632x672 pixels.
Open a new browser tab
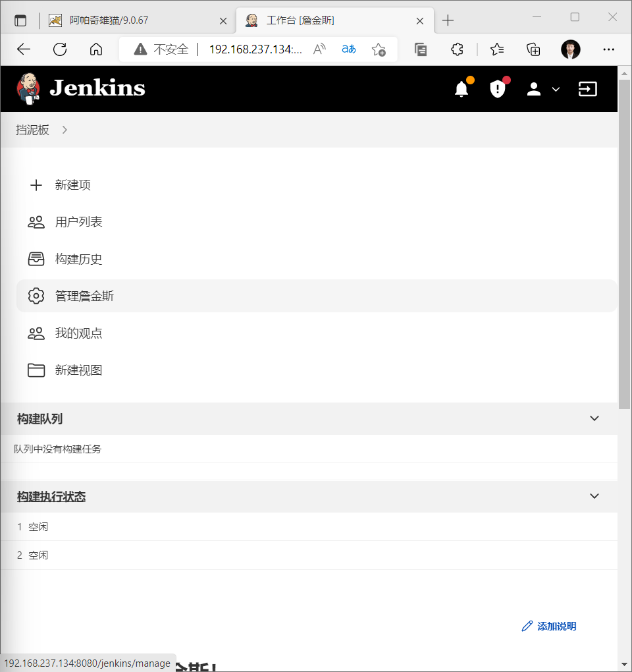coord(448,20)
